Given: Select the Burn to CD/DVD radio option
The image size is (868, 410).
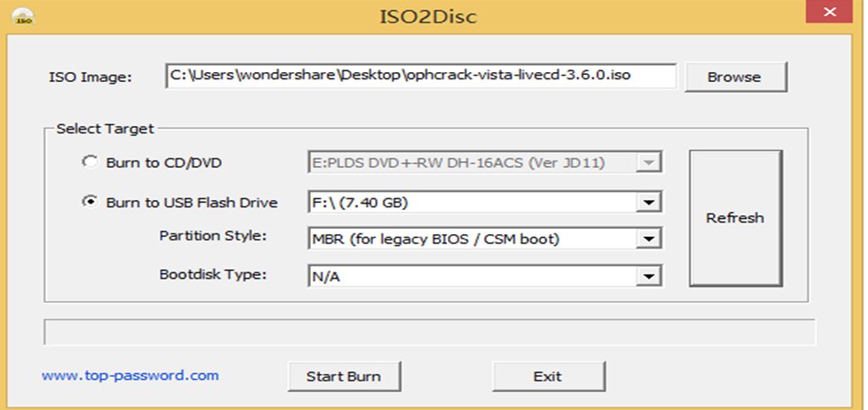Looking at the screenshot, I should click(x=89, y=163).
